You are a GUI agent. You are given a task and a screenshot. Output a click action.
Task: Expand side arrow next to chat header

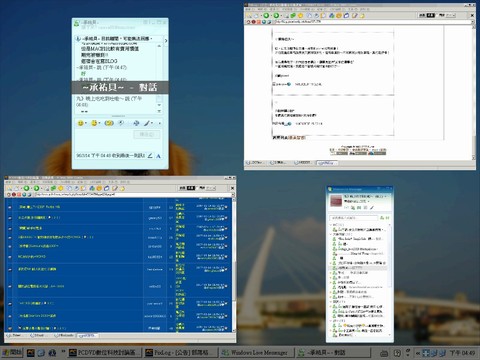coord(166,41)
